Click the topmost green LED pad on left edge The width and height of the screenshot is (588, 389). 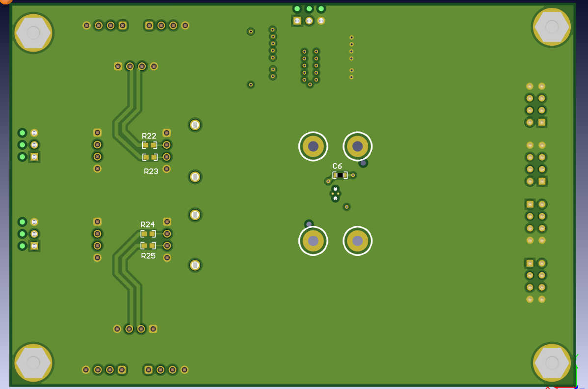22,132
